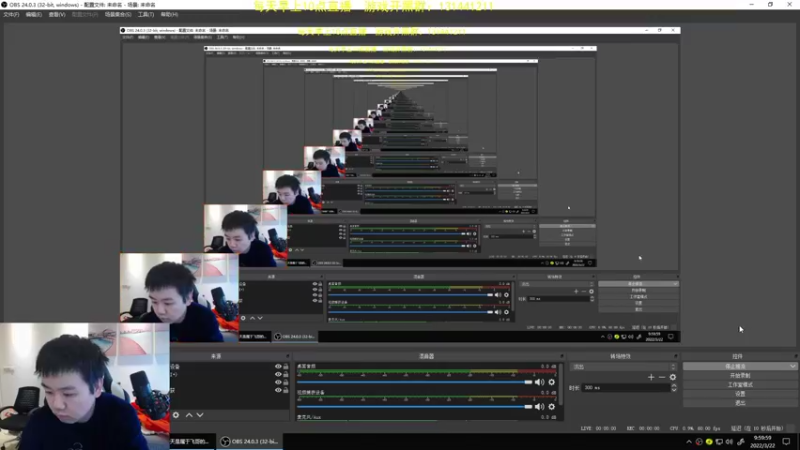This screenshot has width=800, height=450.
Task: Open the 查看(V) menu
Action: click(x=57, y=15)
